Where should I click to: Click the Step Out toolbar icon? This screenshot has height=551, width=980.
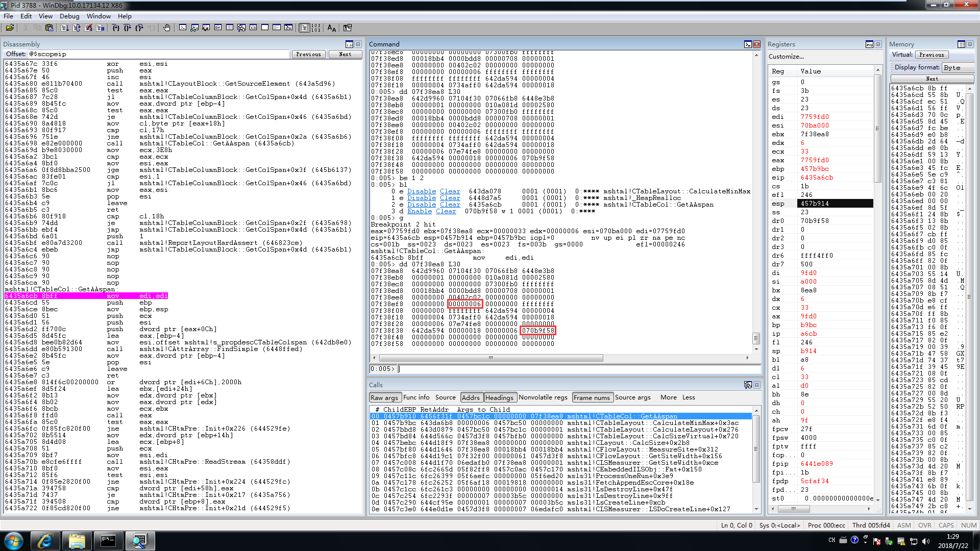click(x=139, y=28)
